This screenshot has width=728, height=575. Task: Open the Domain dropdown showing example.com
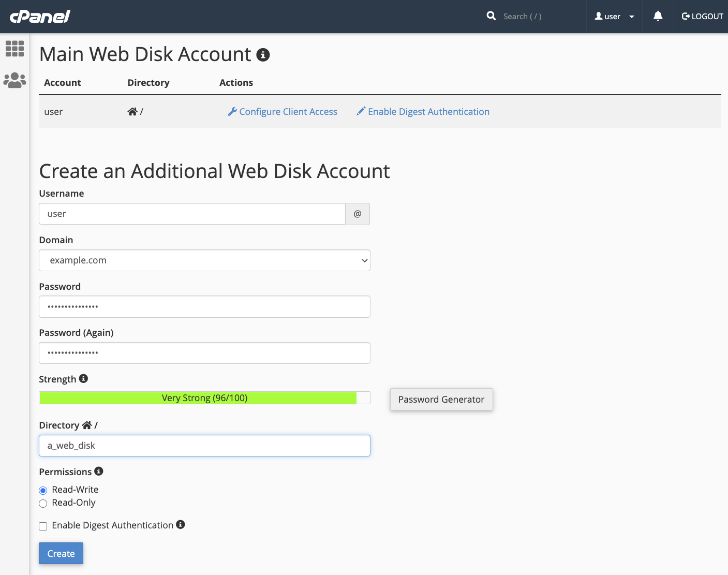[204, 260]
